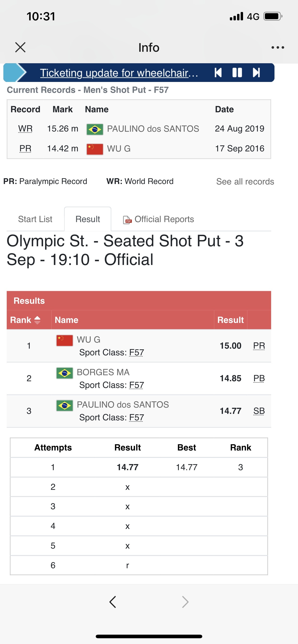Select the Result tab

coord(88,219)
